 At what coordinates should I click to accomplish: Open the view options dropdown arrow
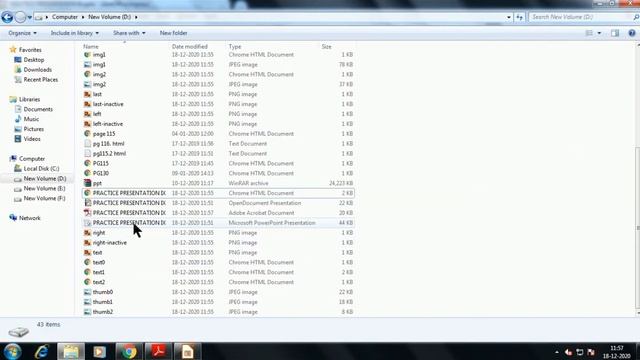(599, 33)
